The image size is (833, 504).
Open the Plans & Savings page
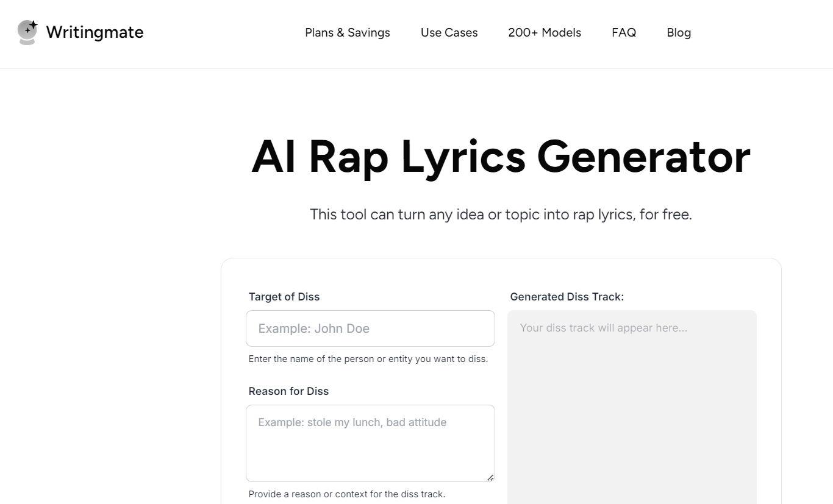click(x=347, y=32)
